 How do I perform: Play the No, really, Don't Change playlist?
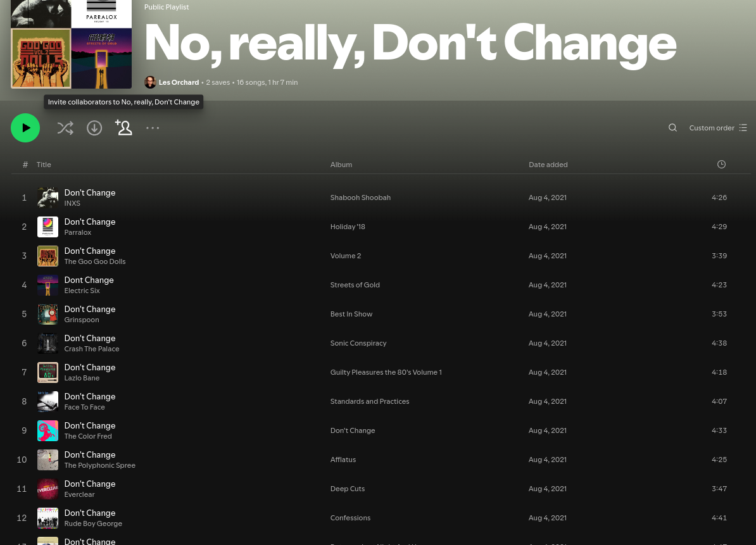pyautogui.click(x=25, y=128)
